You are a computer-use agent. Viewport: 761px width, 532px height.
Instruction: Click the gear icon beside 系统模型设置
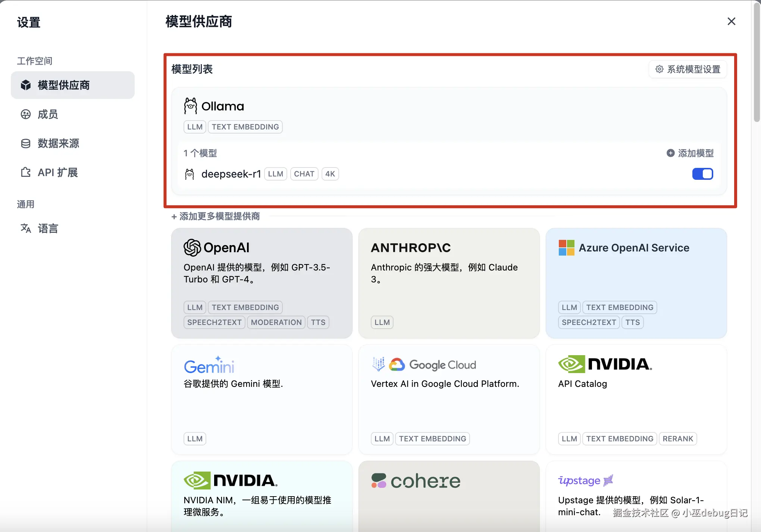659,69
